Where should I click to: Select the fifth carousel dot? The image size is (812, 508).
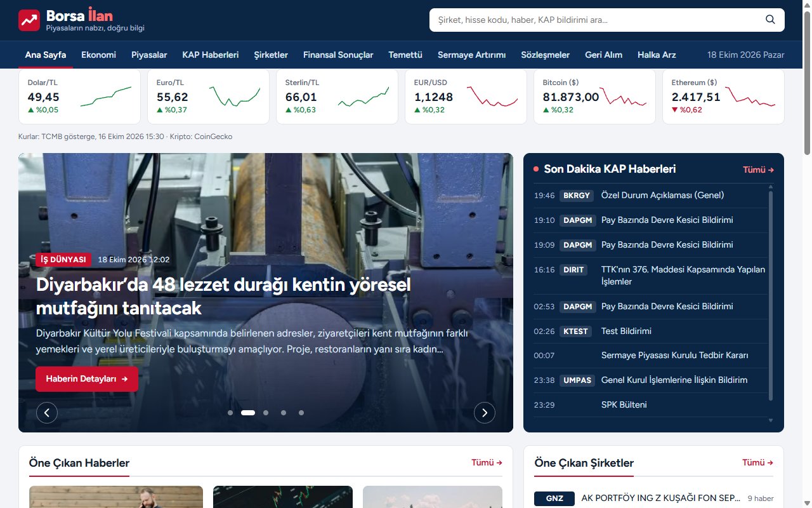point(301,413)
